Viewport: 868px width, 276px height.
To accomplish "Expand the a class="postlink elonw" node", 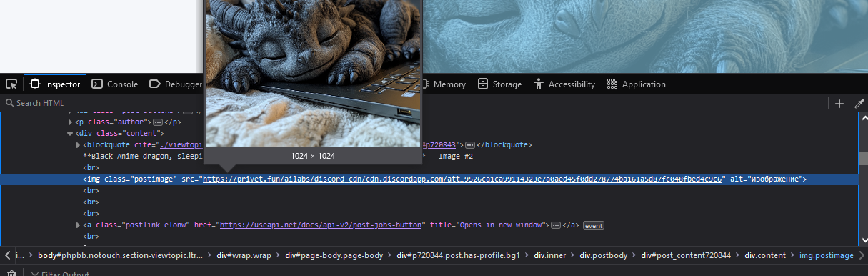I will tap(79, 225).
